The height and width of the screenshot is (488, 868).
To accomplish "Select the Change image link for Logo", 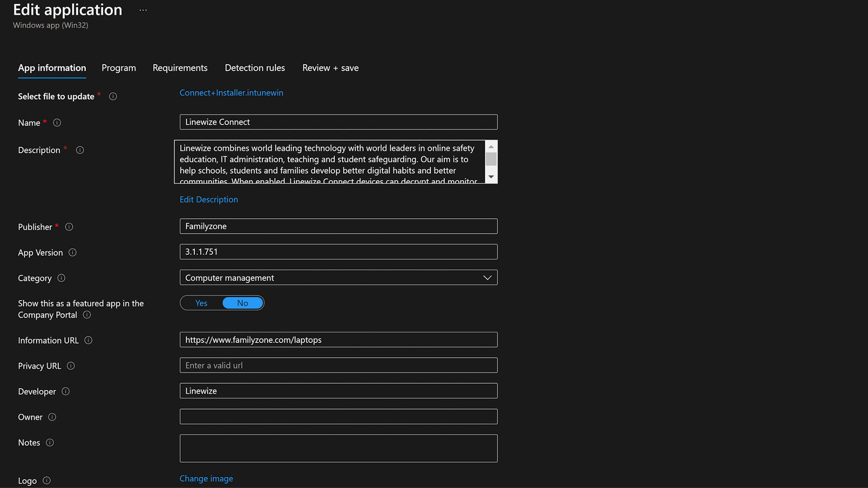I will pos(206,479).
